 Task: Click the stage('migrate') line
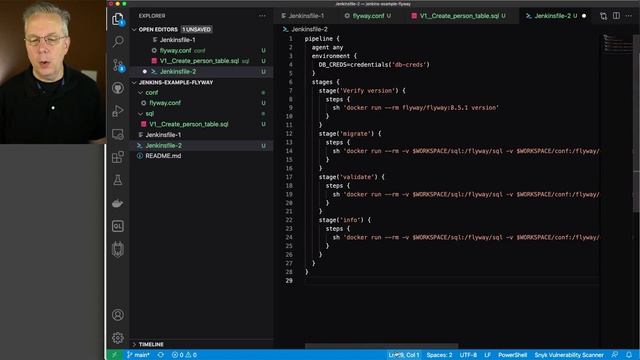point(350,133)
